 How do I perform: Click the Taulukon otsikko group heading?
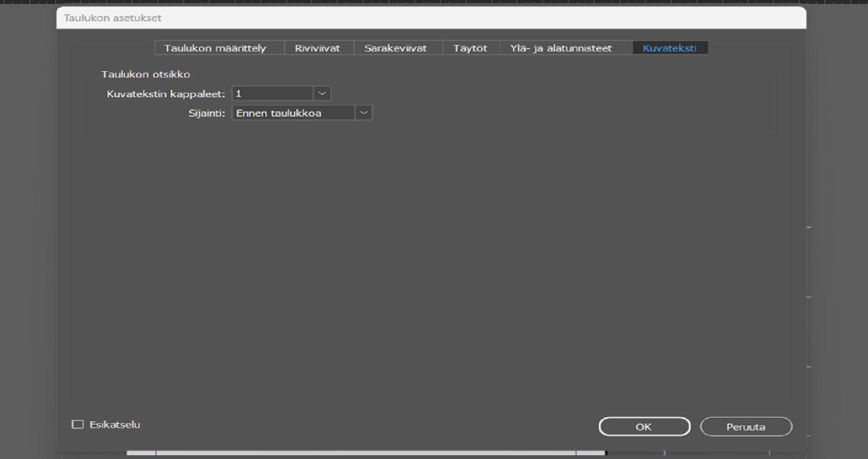coord(145,74)
